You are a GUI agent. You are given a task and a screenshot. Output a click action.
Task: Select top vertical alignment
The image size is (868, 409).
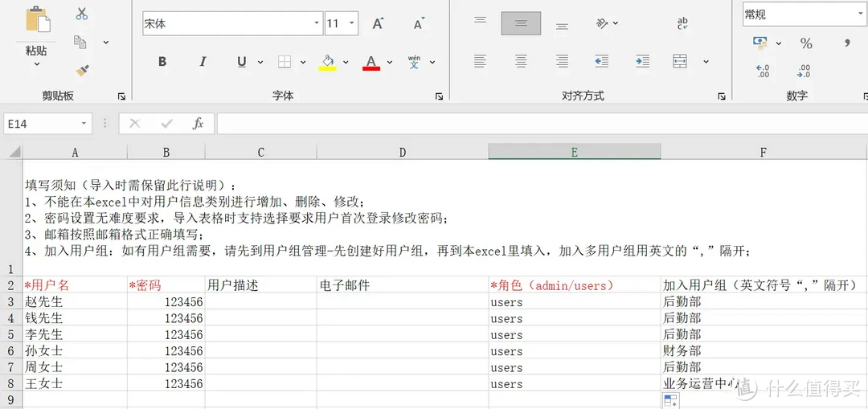click(480, 21)
